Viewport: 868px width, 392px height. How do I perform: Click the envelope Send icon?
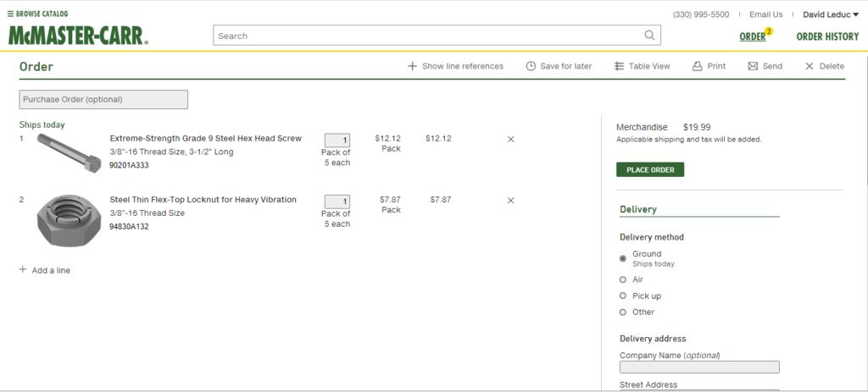753,66
